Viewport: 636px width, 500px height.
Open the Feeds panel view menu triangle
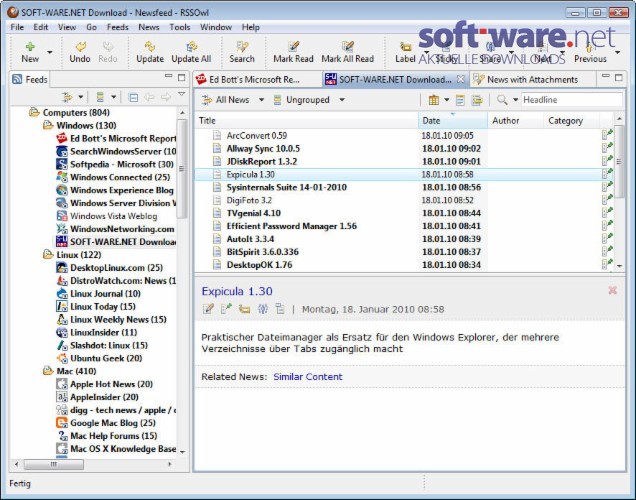[x=182, y=94]
